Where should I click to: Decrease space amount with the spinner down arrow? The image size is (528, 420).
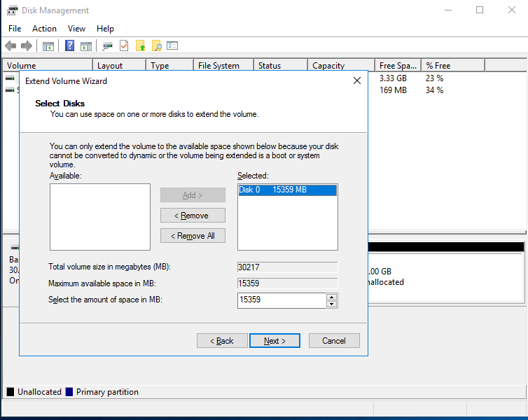[x=332, y=304]
